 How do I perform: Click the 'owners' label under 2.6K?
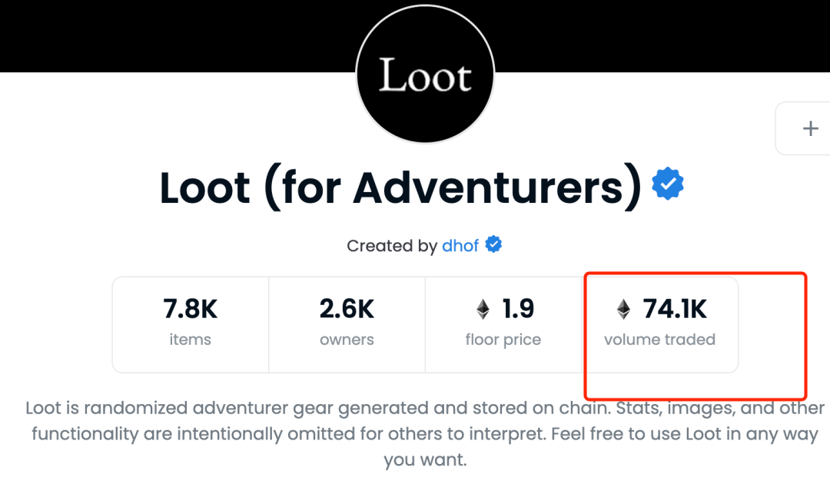point(347,340)
